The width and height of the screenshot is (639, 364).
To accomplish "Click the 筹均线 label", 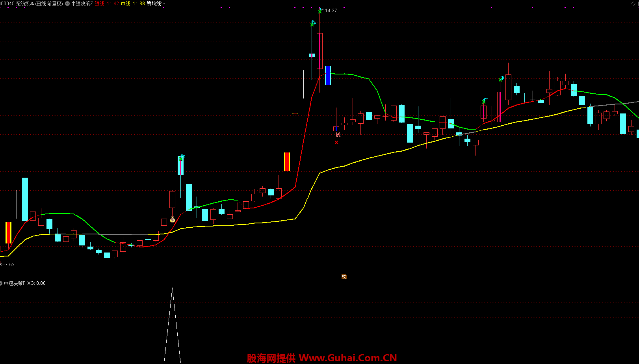I will point(156,4).
